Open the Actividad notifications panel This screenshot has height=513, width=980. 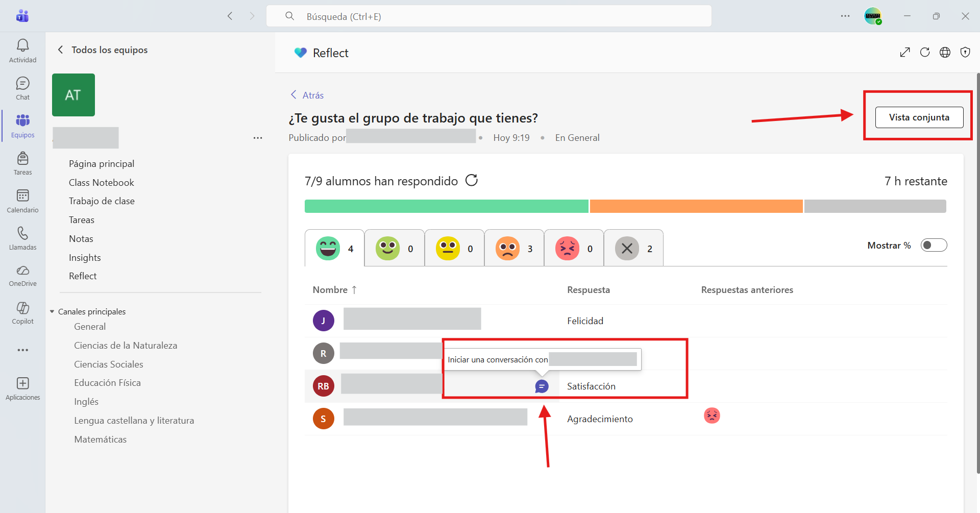(22, 51)
